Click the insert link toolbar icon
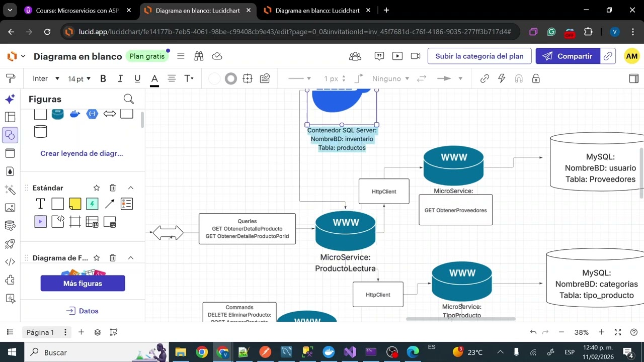This screenshot has height=362, width=644. (x=485, y=78)
